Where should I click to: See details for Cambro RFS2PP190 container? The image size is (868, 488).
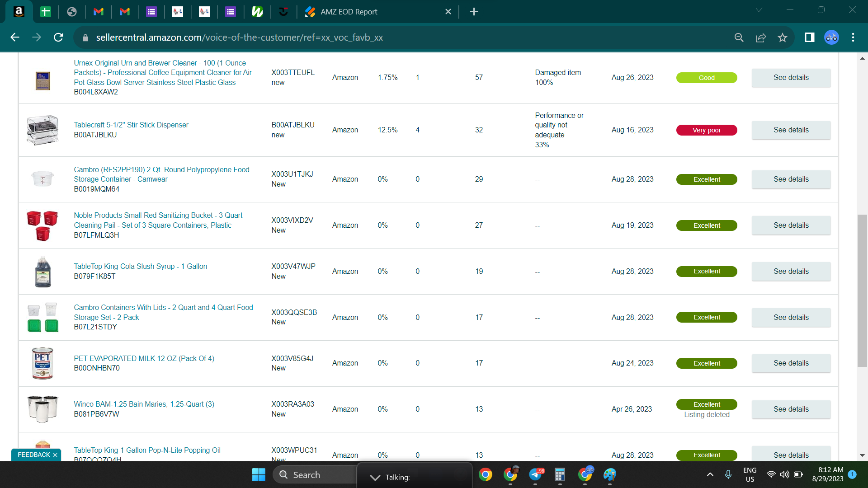click(791, 179)
